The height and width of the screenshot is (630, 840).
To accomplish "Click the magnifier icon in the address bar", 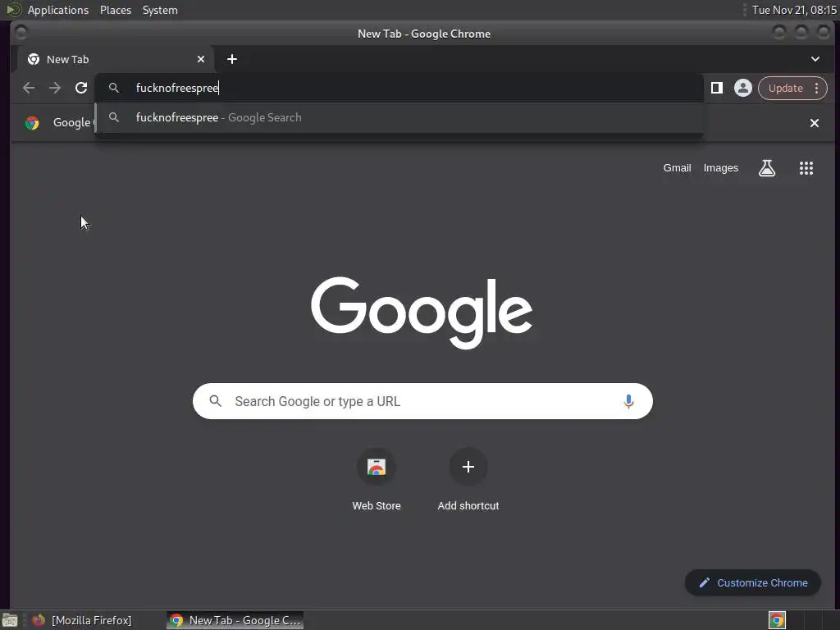I will tap(113, 88).
